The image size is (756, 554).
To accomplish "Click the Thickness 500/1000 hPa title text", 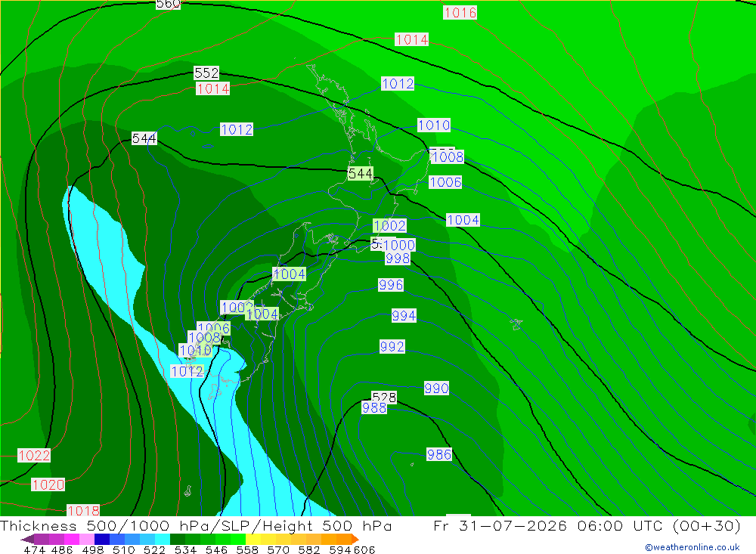I will [105, 525].
